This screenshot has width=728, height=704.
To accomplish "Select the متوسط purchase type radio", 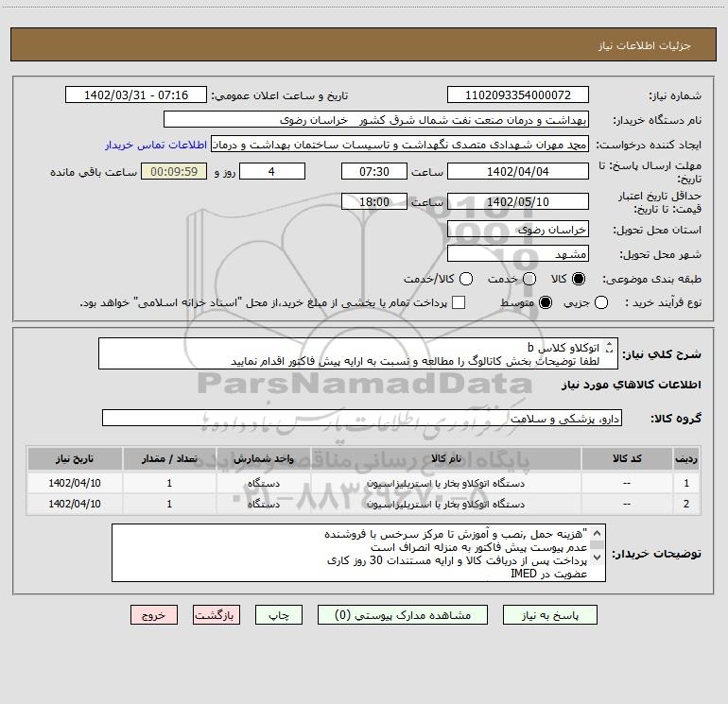I will [x=546, y=302].
